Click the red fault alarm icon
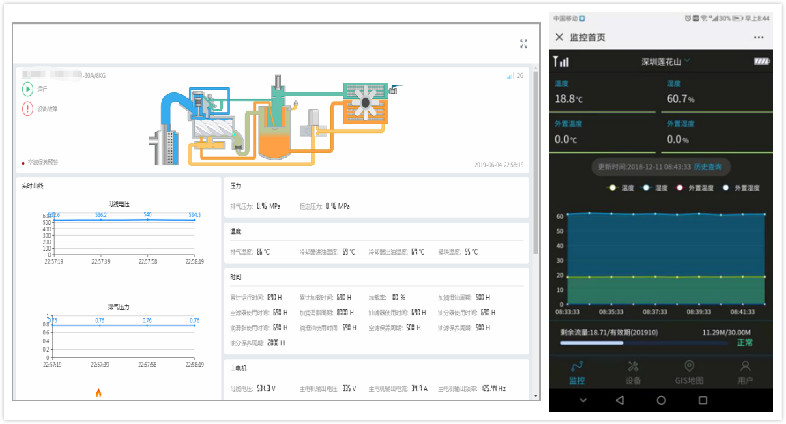This screenshot has width=786, height=424. click(x=27, y=109)
